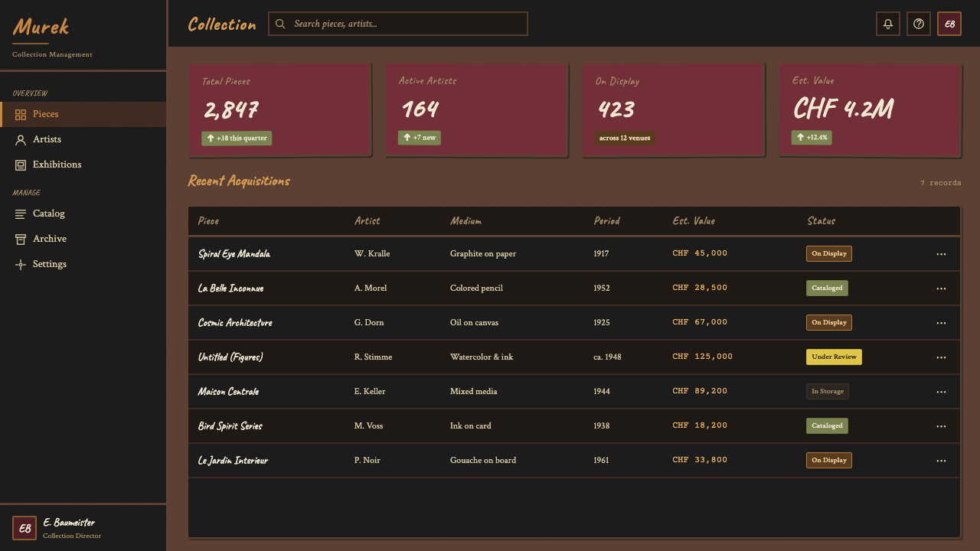Go to the Artists section
Viewport: 980px width, 551px height.
(83, 139)
